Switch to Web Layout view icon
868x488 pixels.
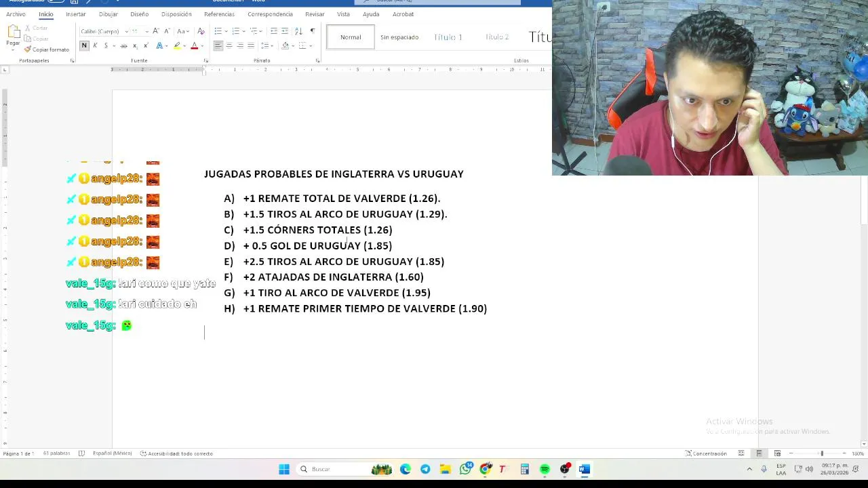(777, 453)
